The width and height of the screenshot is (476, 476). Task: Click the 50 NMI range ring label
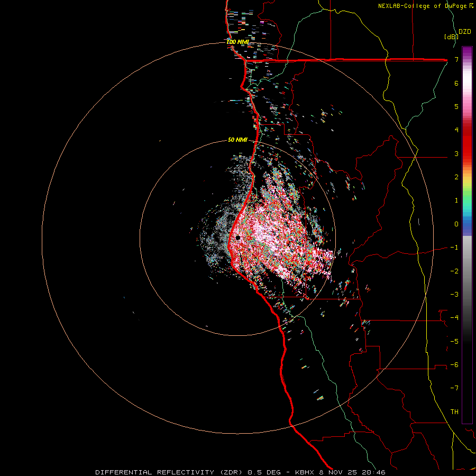pos(237,140)
